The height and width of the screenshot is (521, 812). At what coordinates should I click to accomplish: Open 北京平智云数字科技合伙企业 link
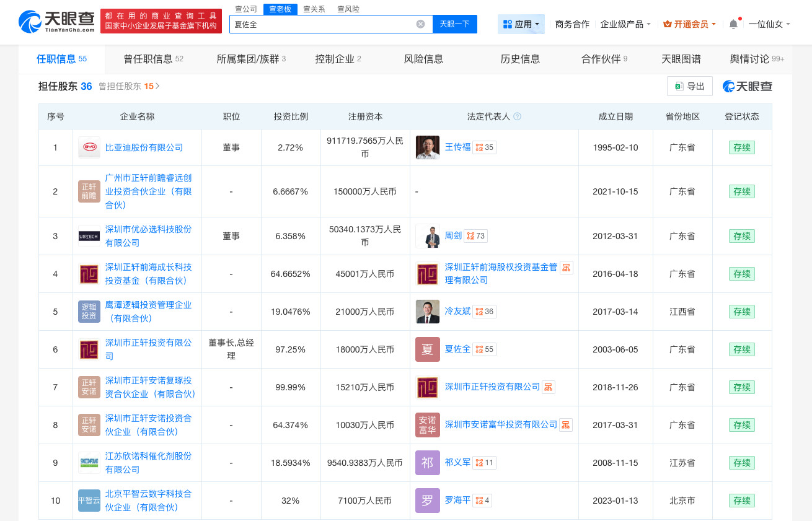pyautogui.click(x=149, y=501)
